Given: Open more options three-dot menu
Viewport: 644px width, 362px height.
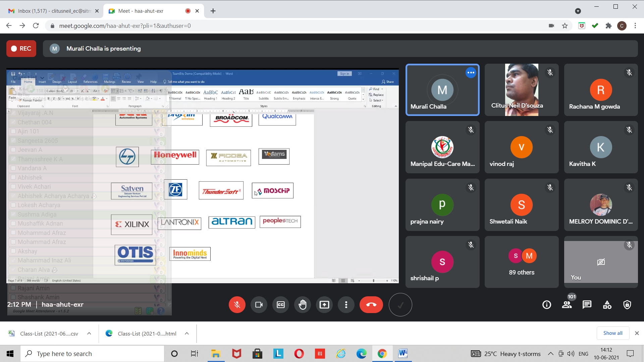Looking at the screenshot, I should [x=346, y=305].
